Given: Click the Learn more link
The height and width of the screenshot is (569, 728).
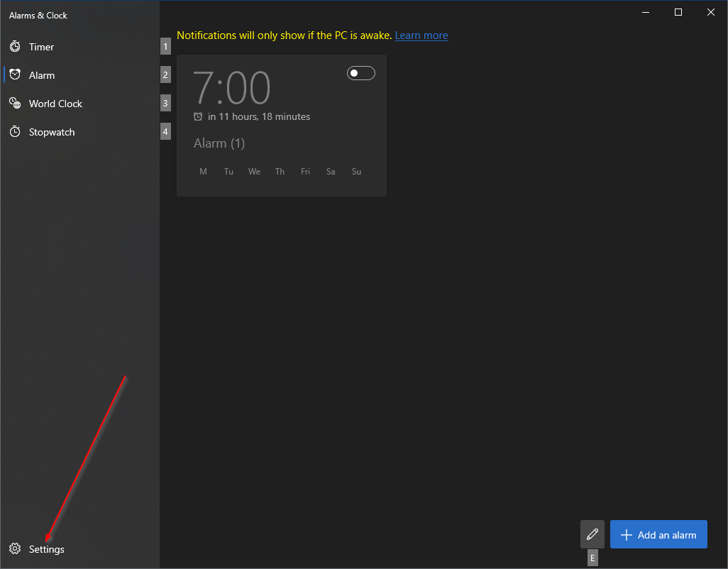Looking at the screenshot, I should (x=421, y=35).
